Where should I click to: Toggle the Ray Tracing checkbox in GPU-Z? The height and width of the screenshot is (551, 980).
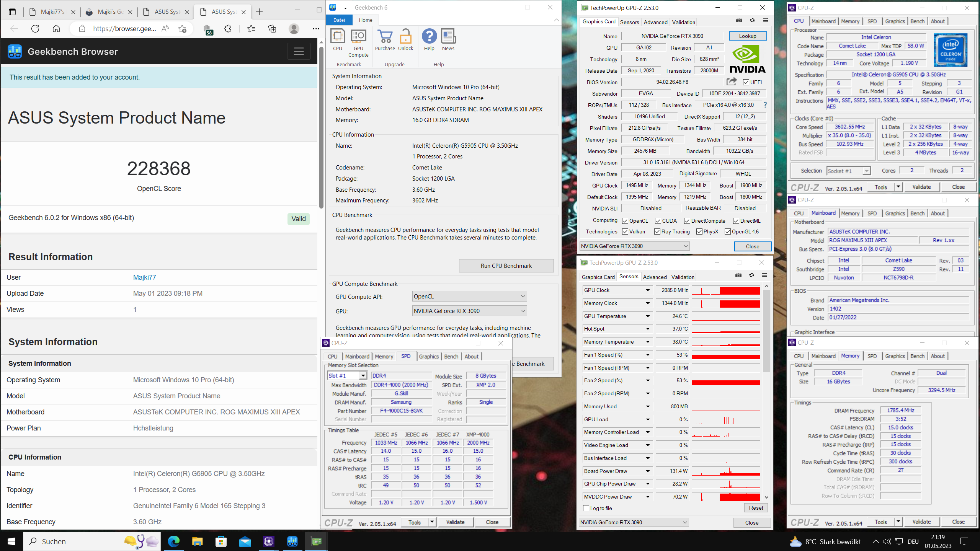point(657,231)
